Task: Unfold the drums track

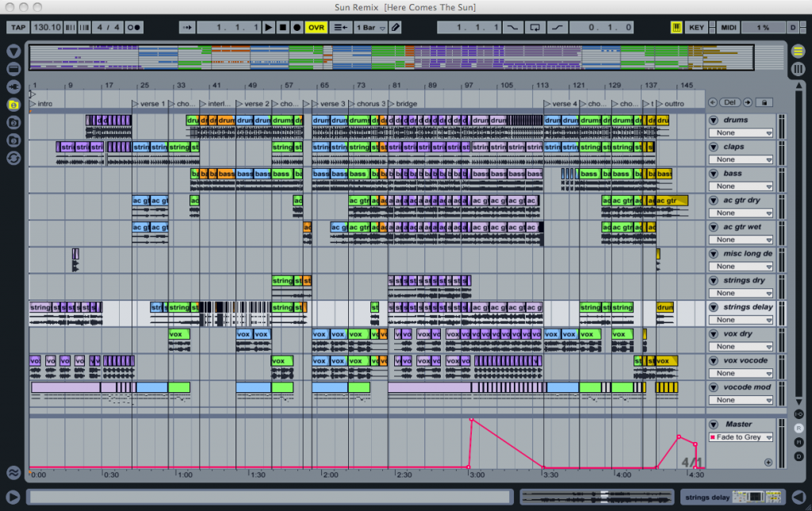Action: pyautogui.click(x=714, y=120)
